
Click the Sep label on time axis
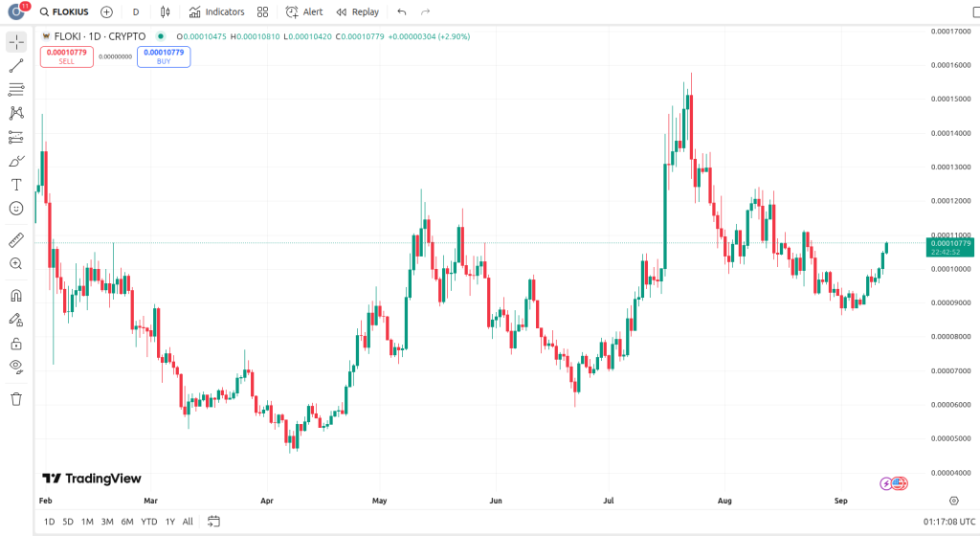coord(840,501)
